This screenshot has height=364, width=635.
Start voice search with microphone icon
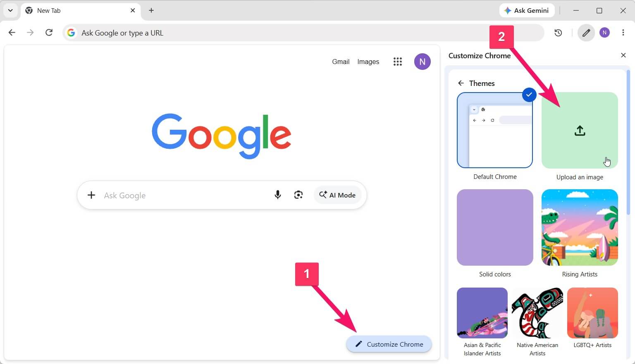coord(278,195)
